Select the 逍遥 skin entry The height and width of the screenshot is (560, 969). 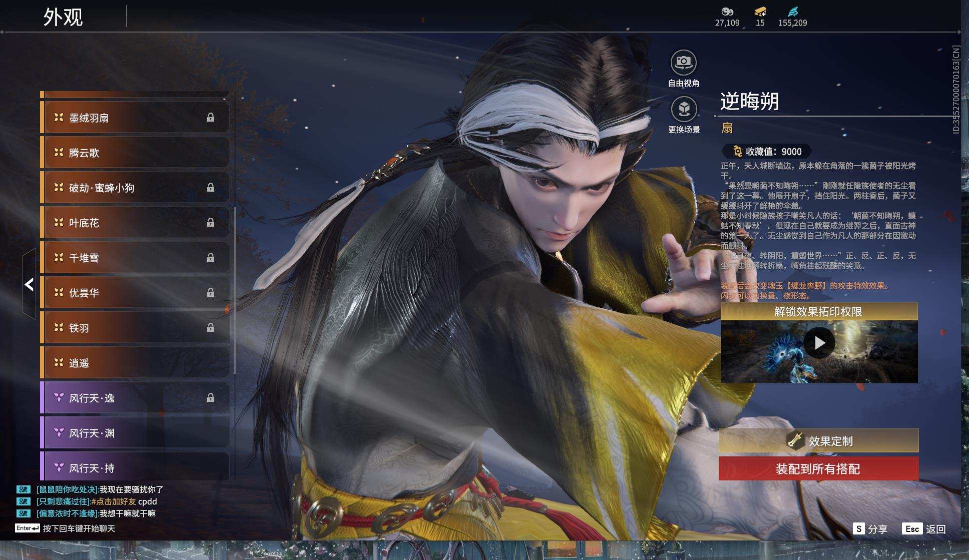coord(135,363)
